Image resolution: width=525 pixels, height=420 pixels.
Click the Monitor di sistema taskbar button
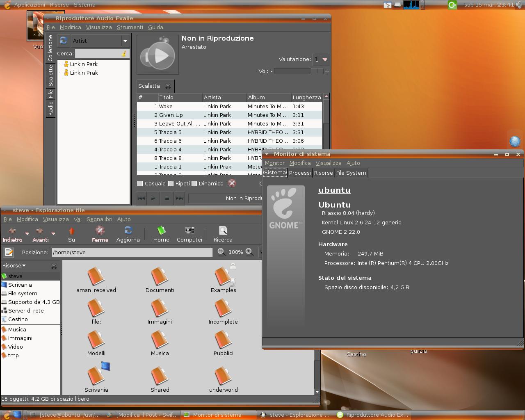(x=219, y=415)
